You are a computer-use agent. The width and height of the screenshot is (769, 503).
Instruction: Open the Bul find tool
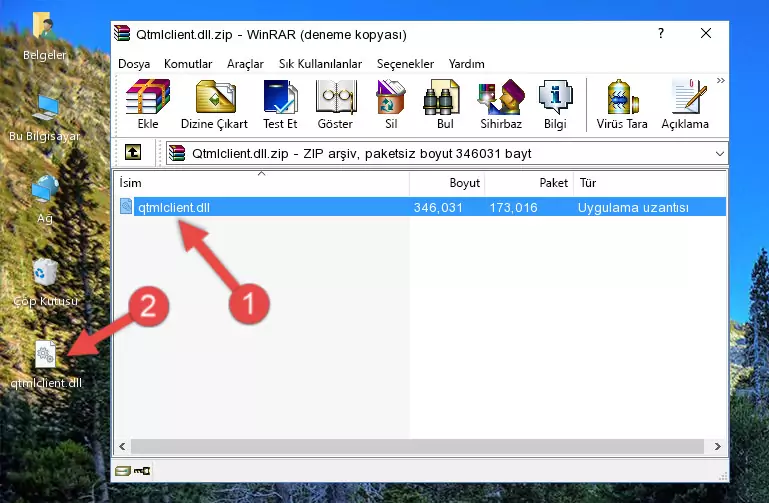[x=444, y=104]
